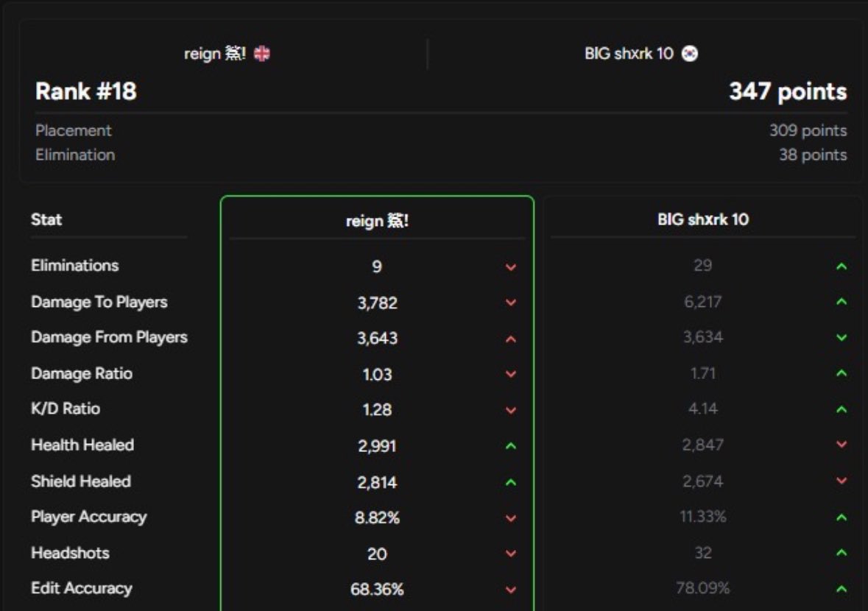Click the Stat column heading
Screen dimensions: 868x611
coord(46,219)
